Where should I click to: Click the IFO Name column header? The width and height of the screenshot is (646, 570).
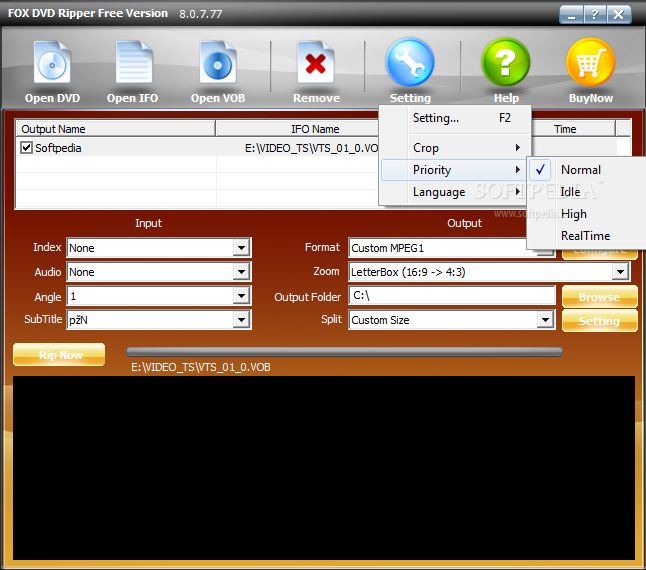point(297,129)
